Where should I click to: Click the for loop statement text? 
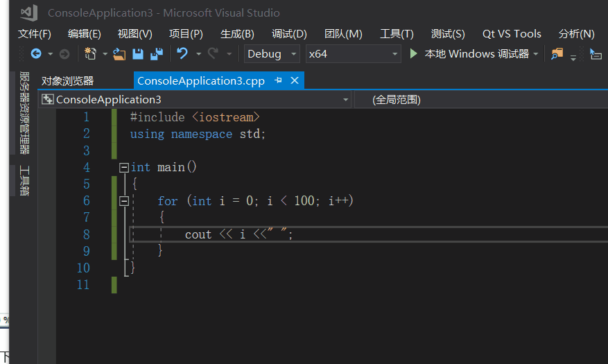256,201
